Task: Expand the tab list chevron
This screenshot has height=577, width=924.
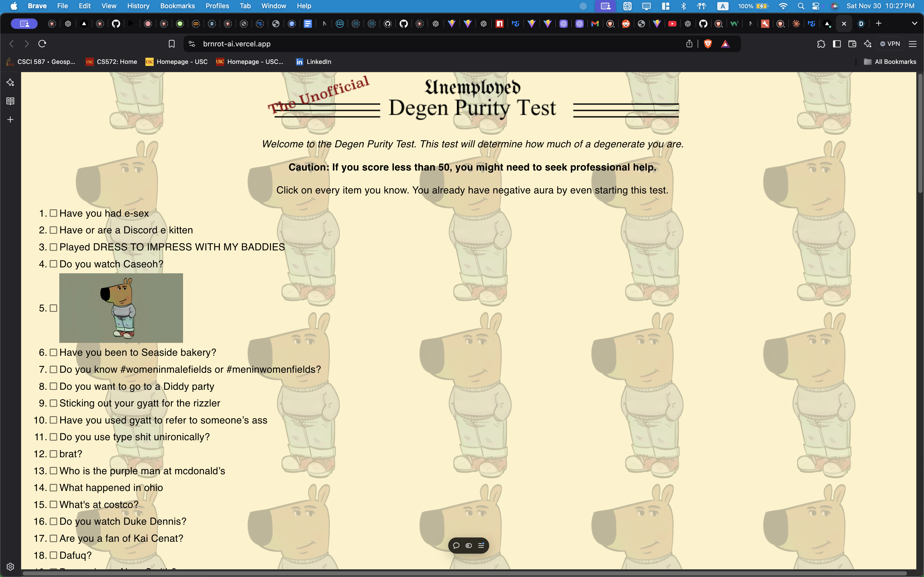Action: [x=914, y=24]
